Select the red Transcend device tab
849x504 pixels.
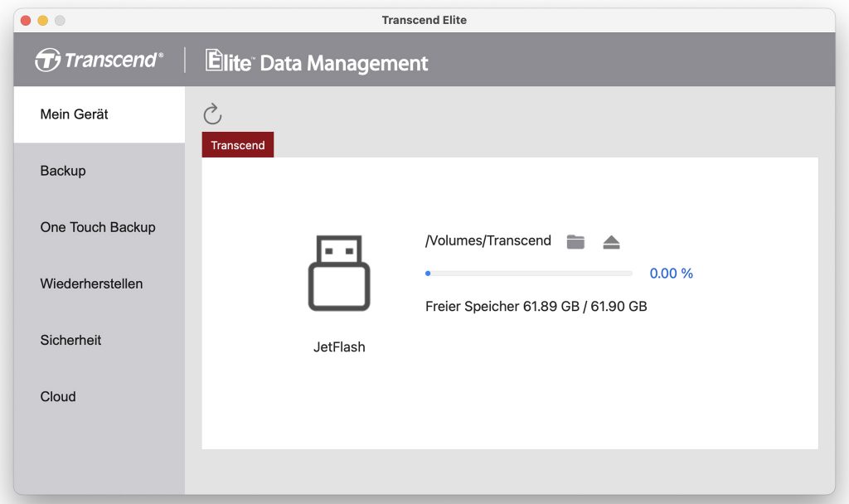238,144
